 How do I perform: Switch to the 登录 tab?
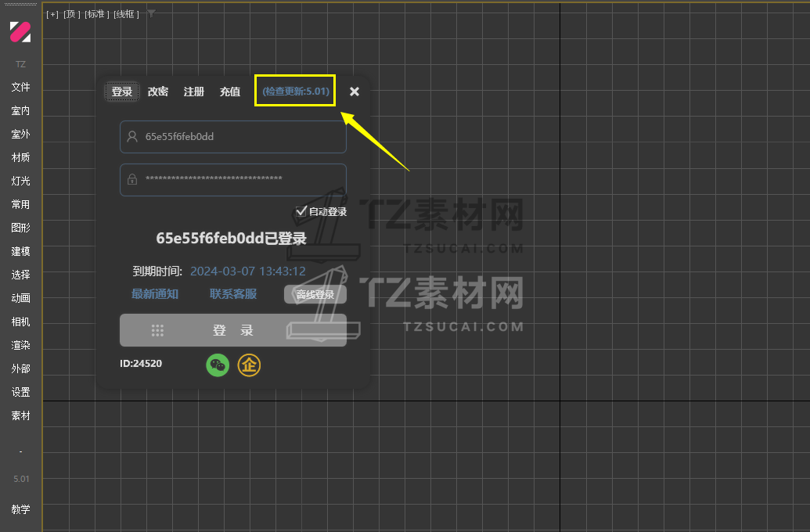tap(122, 92)
